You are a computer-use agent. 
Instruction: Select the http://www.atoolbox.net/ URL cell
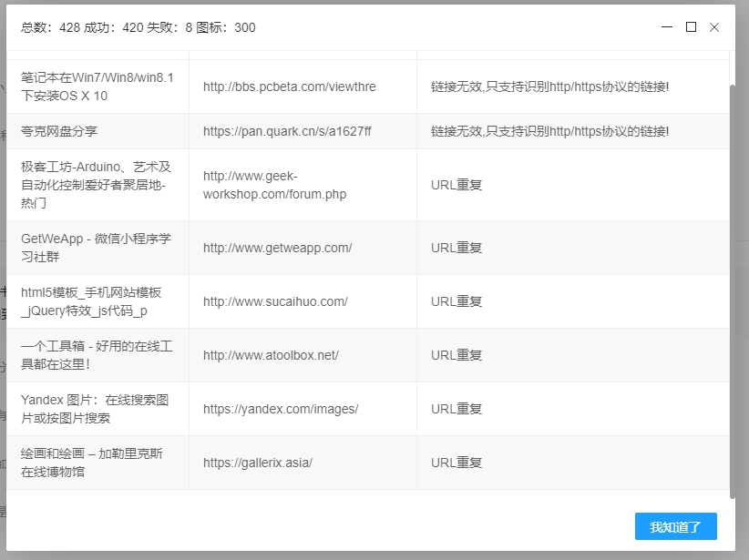click(303, 355)
